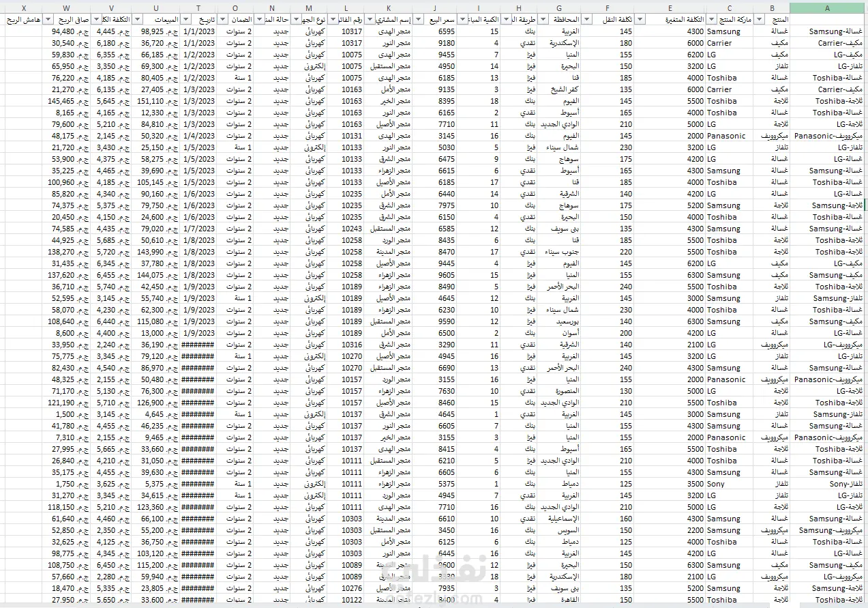The width and height of the screenshot is (868, 608).
Task: Select the Sony brand cell
Action: pyautogui.click(x=730, y=484)
